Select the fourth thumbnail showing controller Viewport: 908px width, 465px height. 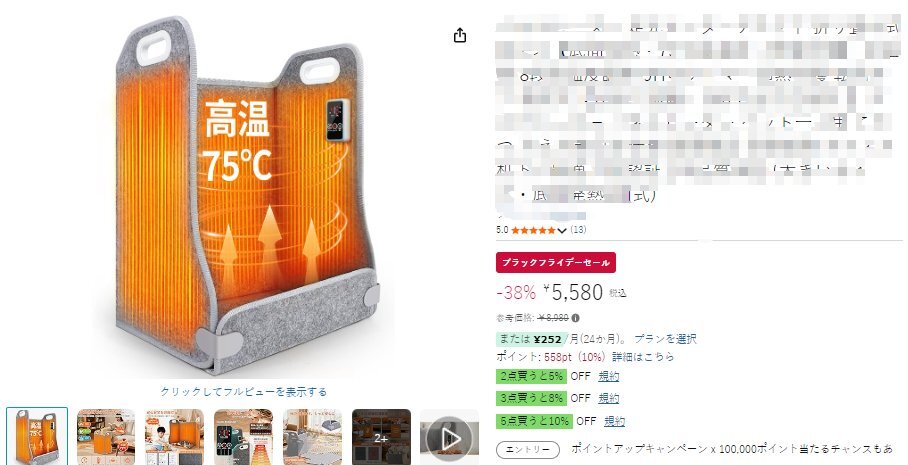pos(243,437)
